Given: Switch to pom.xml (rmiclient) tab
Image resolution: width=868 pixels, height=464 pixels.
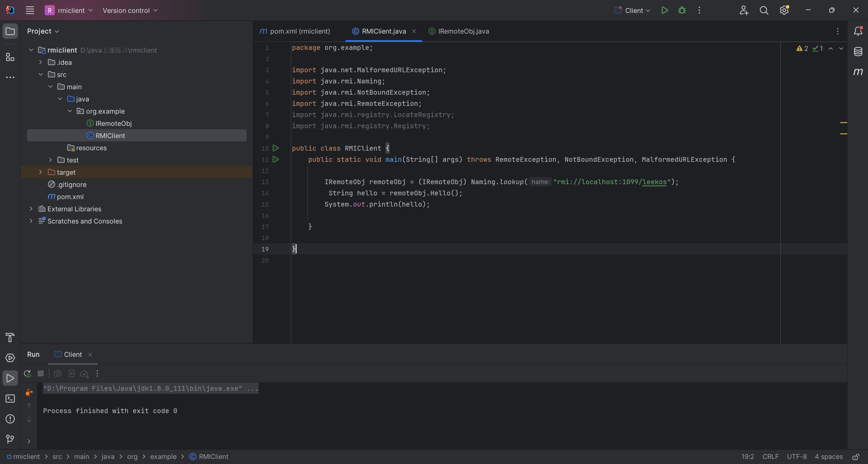Looking at the screenshot, I should click(x=295, y=31).
